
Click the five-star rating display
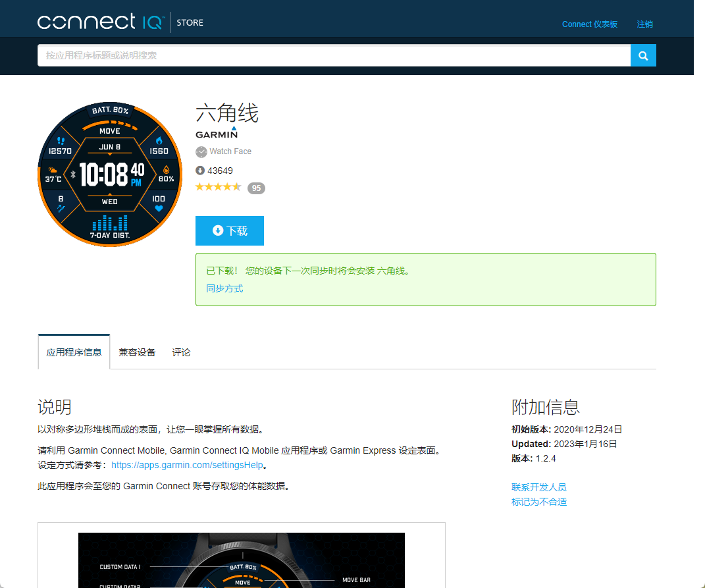click(x=219, y=188)
